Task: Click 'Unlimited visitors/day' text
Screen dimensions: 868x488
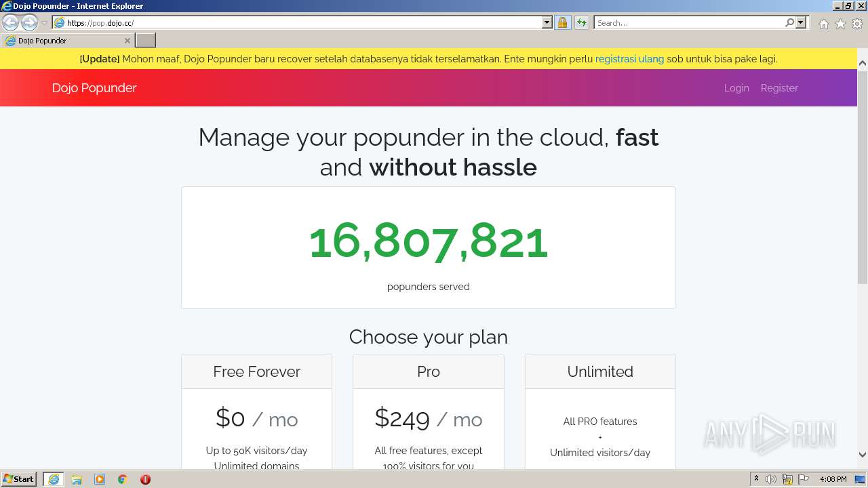Action: [600, 453]
